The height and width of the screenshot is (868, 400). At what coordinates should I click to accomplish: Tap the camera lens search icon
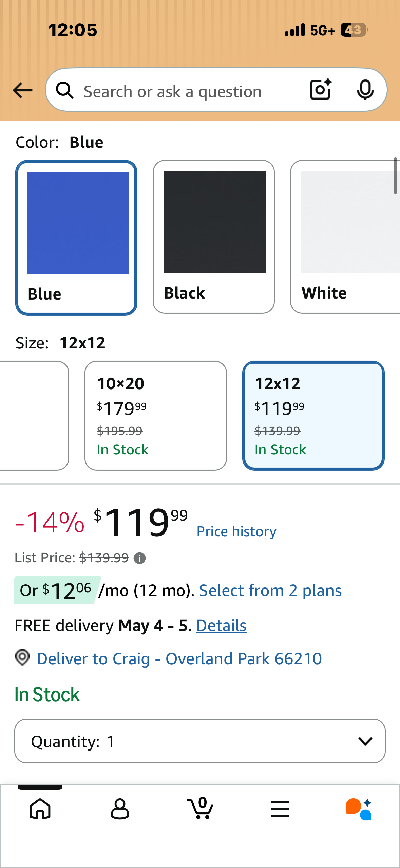pyautogui.click(x=321, y=90)
